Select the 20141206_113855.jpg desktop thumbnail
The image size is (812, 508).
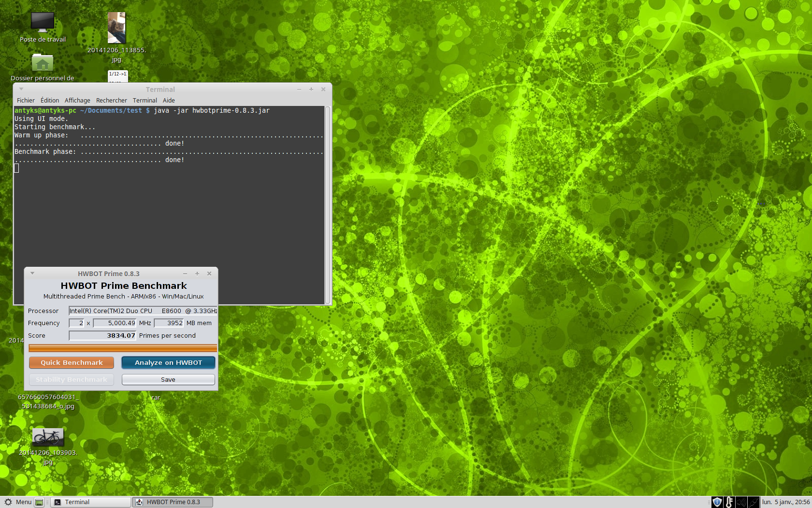pyautogui.click(x=116, y=28)
